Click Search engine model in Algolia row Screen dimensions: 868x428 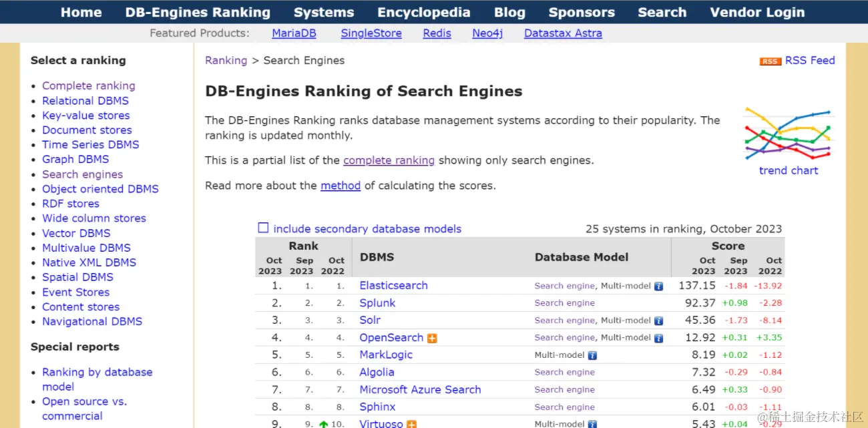click(564, 372)
